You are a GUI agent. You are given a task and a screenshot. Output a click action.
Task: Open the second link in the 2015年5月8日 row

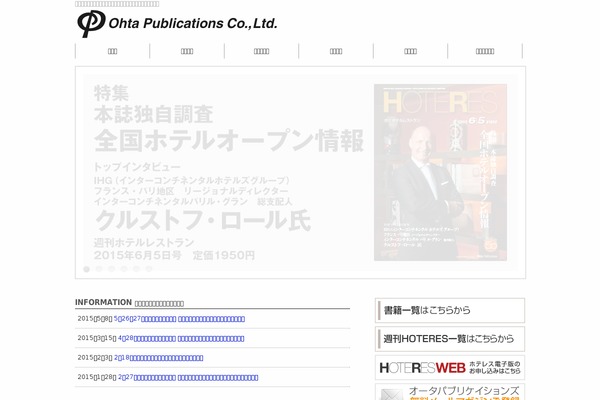212,319
